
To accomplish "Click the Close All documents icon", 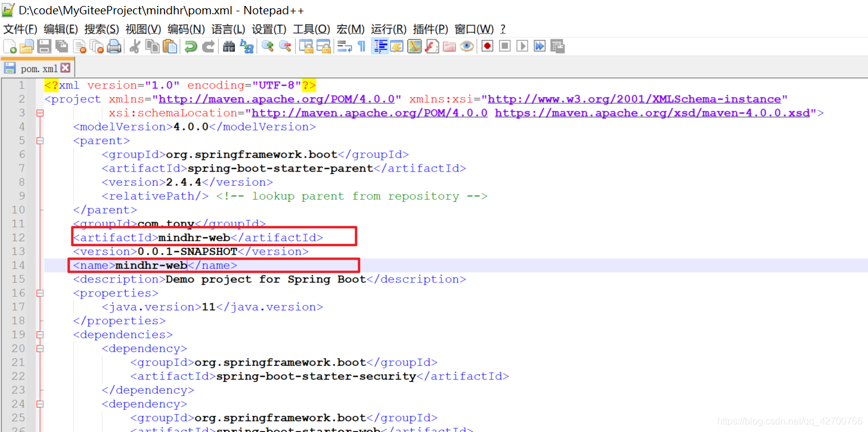I will (97, 46).
